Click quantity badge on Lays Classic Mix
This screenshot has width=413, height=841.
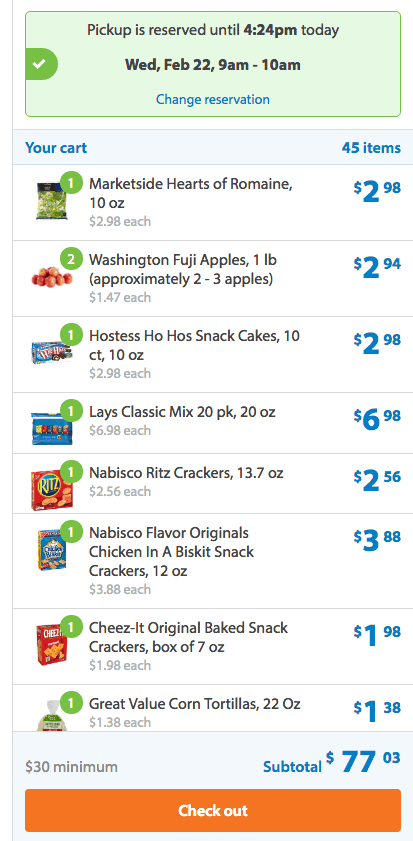(x=71, y=411)
